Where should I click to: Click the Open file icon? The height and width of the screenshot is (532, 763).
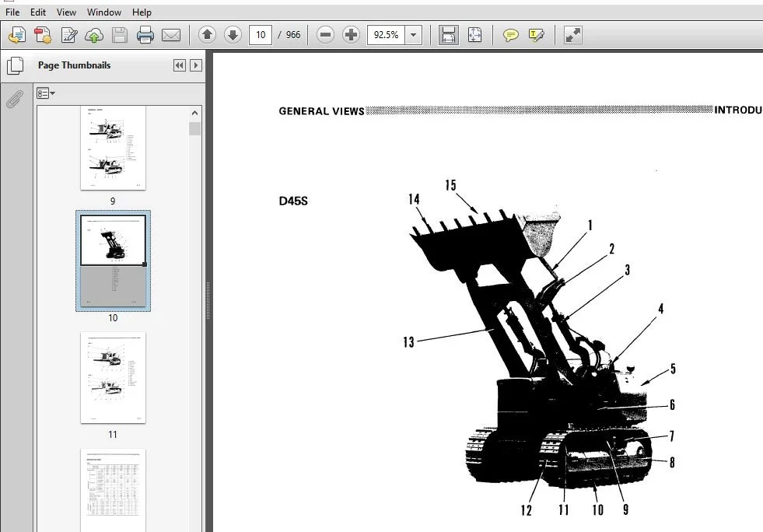click(17, 35)
